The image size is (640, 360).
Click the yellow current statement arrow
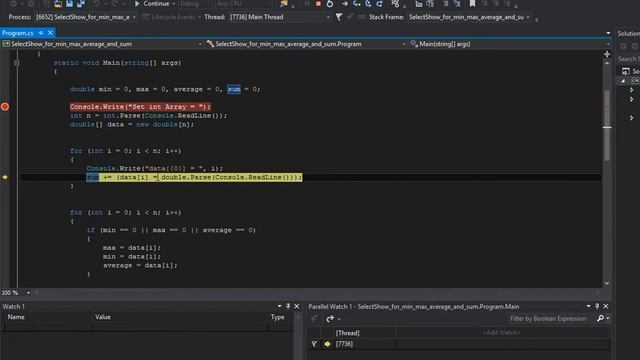(5, 177)
